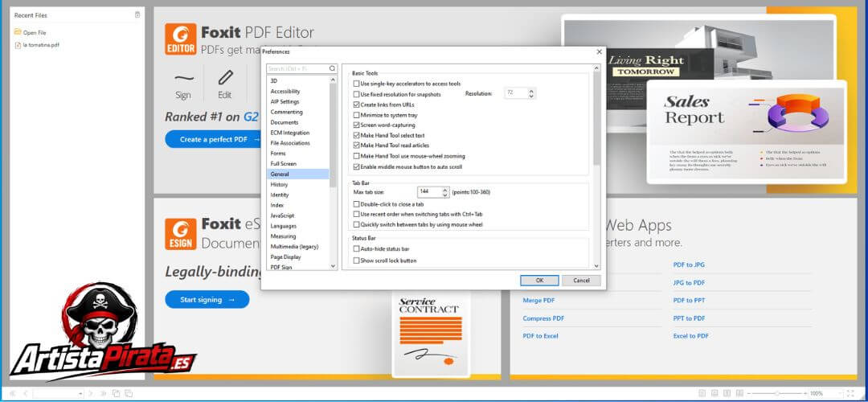This screenshot has width=868, height=402.
Task: Click the OK button
Action: pos(540,280)
